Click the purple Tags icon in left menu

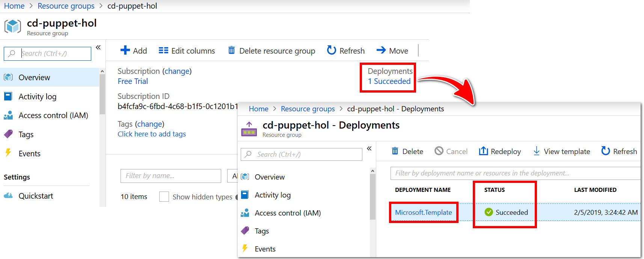click(x=8, y=134)
